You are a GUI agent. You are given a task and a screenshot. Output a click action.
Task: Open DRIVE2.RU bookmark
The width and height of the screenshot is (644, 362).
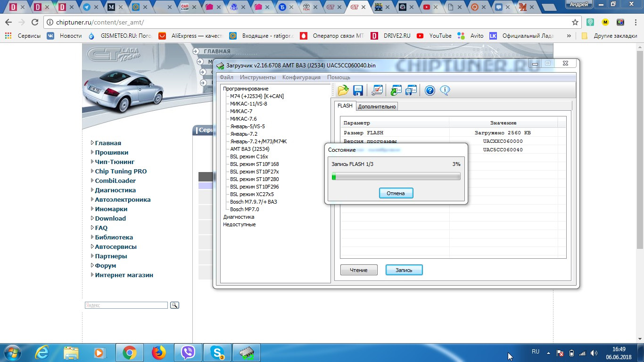(390, 36)
